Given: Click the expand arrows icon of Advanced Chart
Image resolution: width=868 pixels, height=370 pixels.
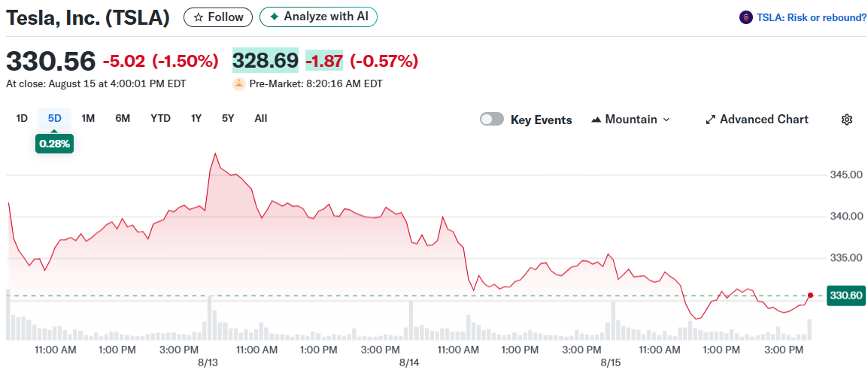Looking at the screenshot, I should click(x=711, y=120).
